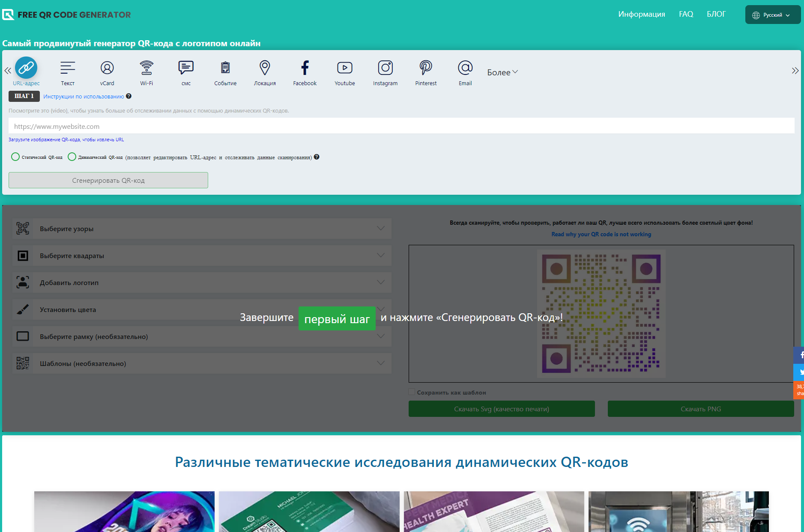Expand the Шаблоны (необязательно) section
Viewport: 804px width, 532px height.
202,363
